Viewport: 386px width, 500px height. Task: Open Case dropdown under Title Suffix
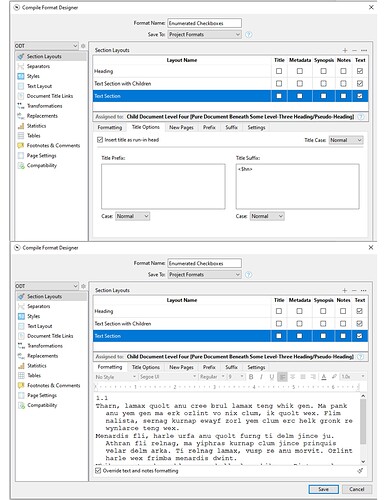click(x=267, y=216)
